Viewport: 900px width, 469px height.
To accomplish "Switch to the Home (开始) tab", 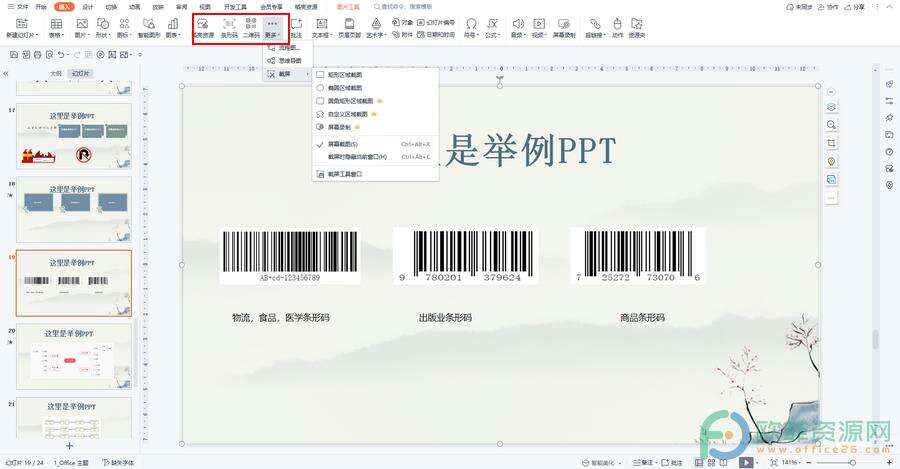I will pos(41,7).
